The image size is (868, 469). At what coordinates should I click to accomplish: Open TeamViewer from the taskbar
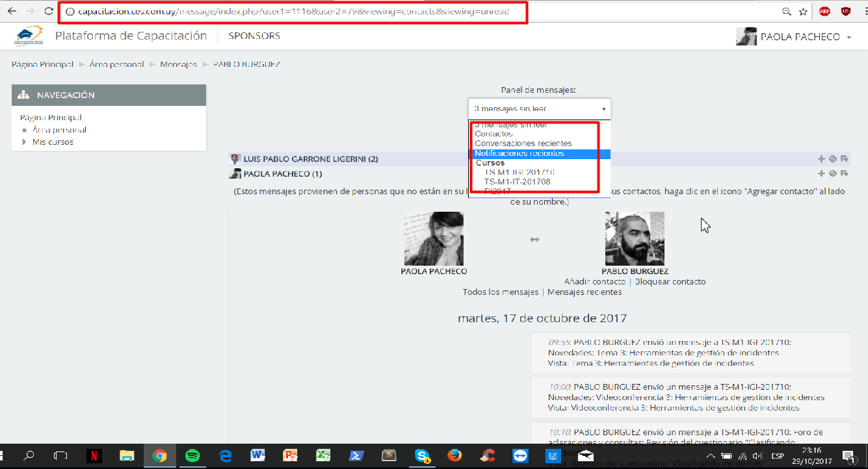[x=520, y=455]
